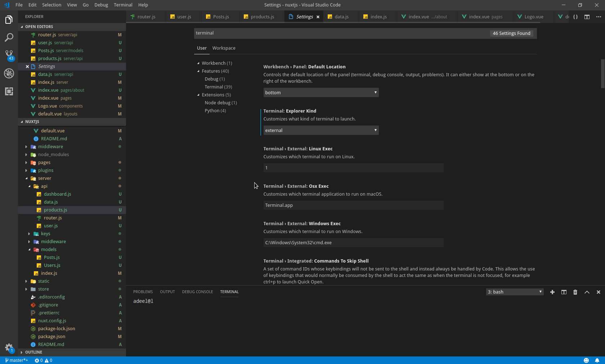Open the Search view in activity bar
Image resolution: width=605 pixels, height=364 pixels.
(9, 37)
